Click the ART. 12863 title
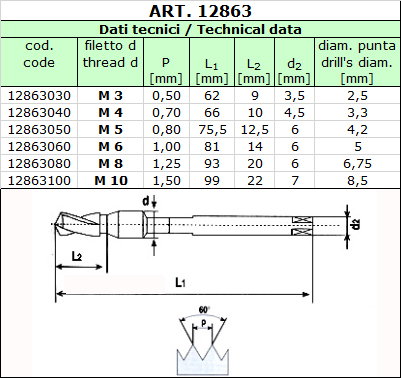Viewport: 401px width, 378px height. point(200,11)
